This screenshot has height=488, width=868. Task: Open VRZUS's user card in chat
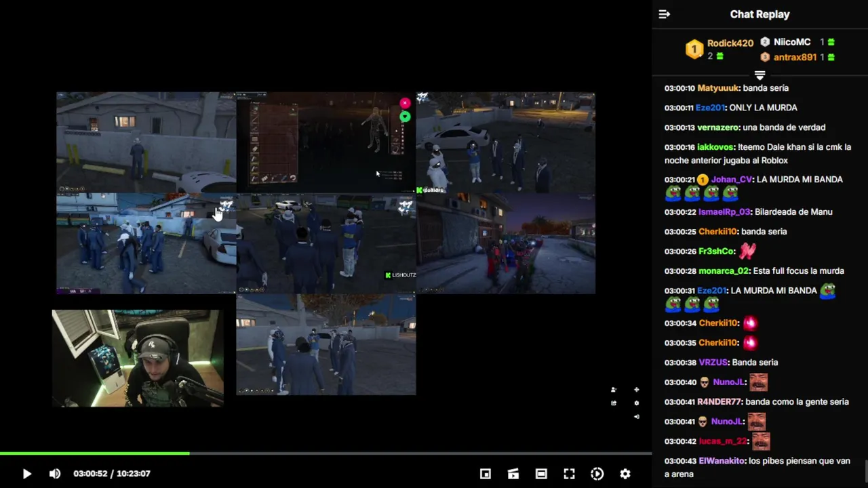713,363
